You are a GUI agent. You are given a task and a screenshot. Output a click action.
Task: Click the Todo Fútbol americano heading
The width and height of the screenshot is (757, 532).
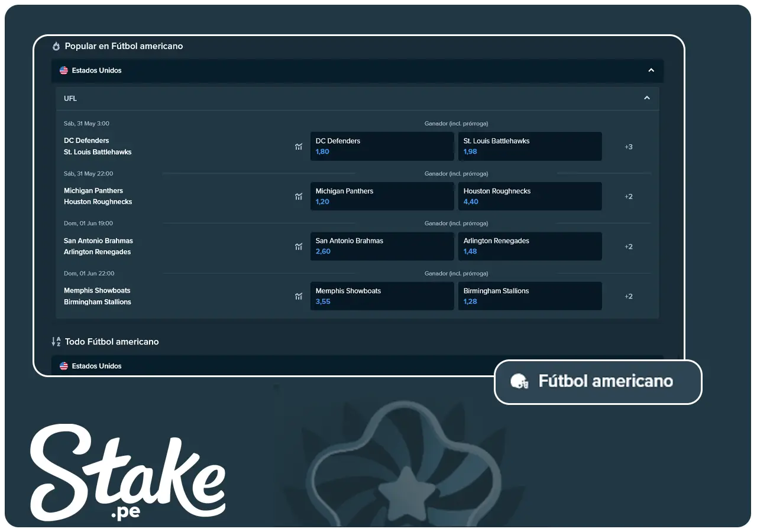click(x=112, y=342)
